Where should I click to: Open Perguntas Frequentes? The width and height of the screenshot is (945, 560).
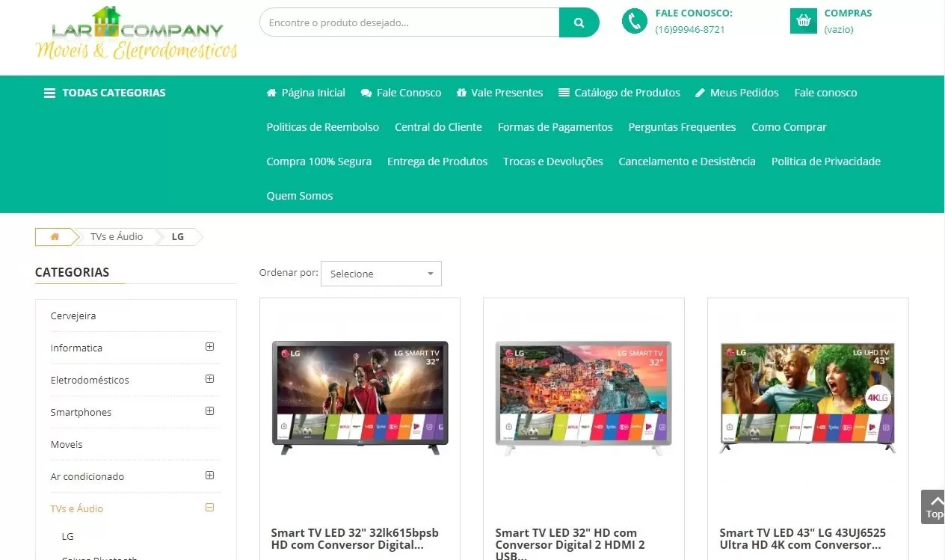[682, 127]
